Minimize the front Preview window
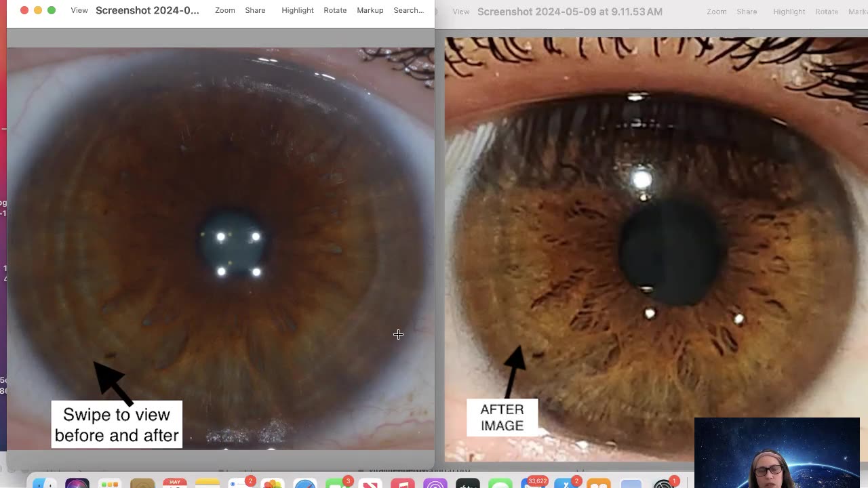The width and height of the screenshot is (868, 488). click(x=38, y=10)
